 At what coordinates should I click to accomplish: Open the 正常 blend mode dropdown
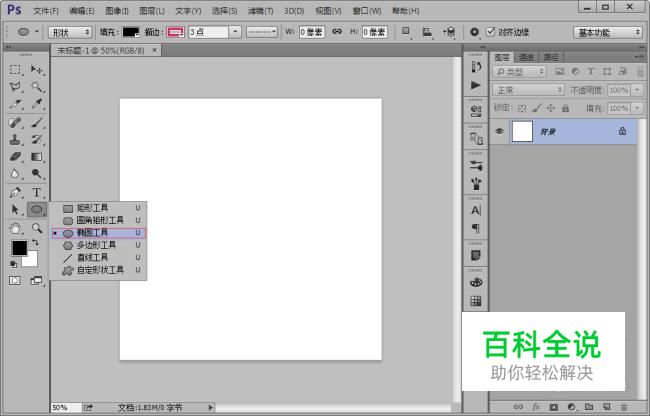click(x=528, y=89)
